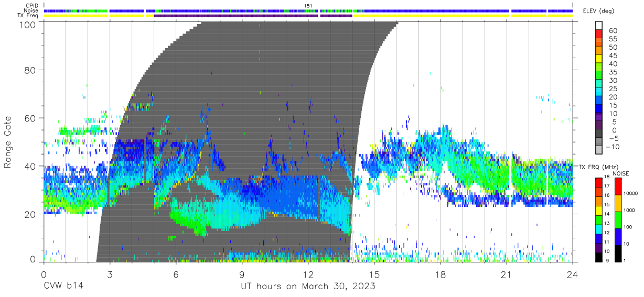Image resolution: width=644 pixels, height=297 pixels.
Task: Click the '1000' label on the NOISE scale
Action: [629, 210]
